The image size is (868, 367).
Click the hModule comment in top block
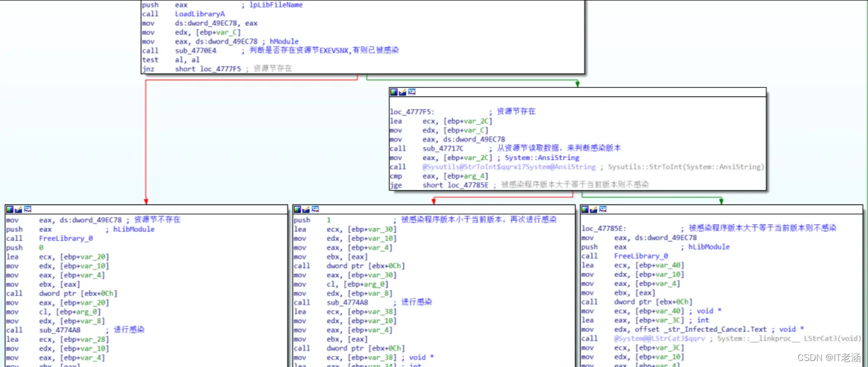coord(284,41)
